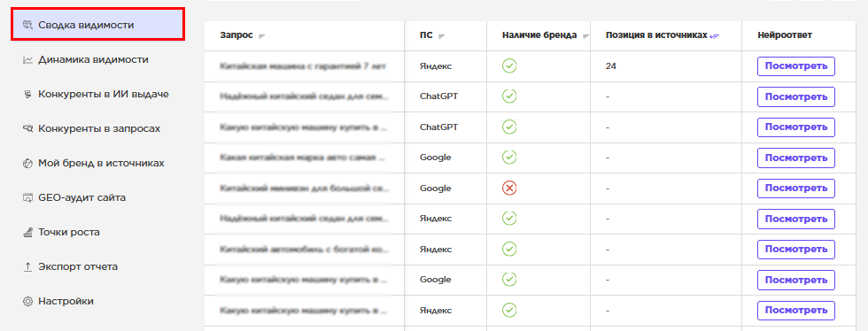
Task: Click the Динамика видимости chart icon
Action: click(27, 60)
